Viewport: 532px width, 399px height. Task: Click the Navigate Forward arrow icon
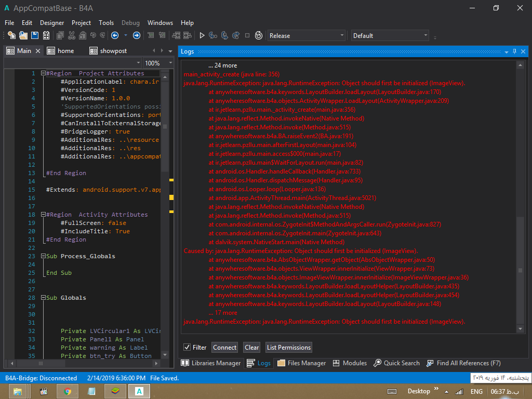coord(137,35)
